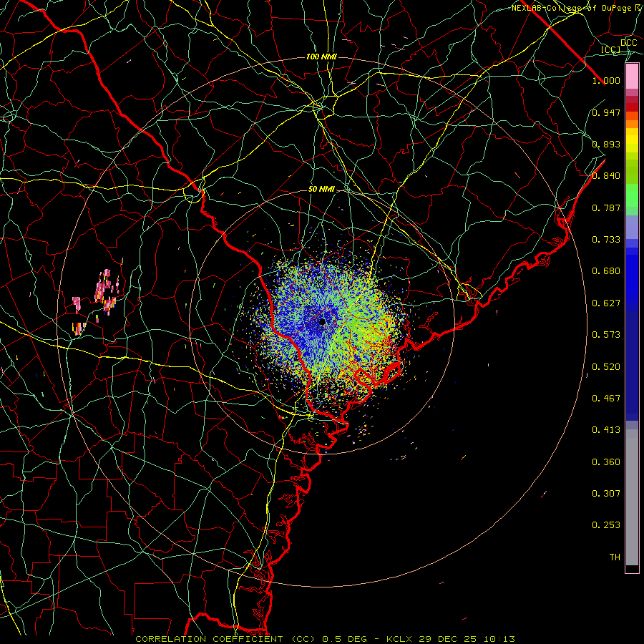This screenshot has width=644, height=644.
Task: Select the 0.413 scale value
Action: click(x=606, y=430)
